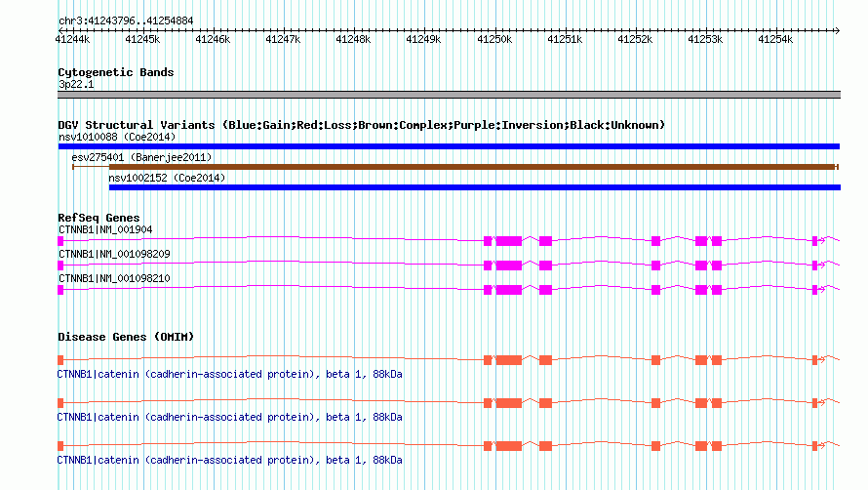Click the 41252k ruler tick label
Screen dimensions: 868x490
[635, 39]
